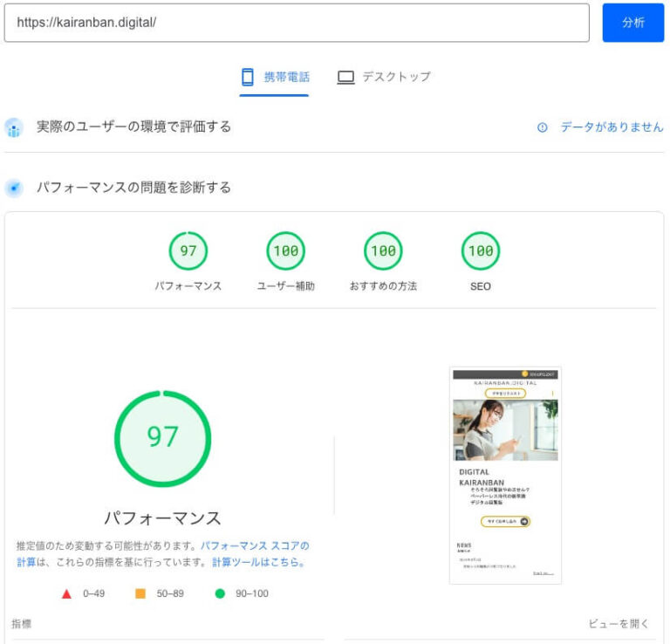Select the 97 パフォーマンス score gauge
Screen dimensions: 670x644
[x=188, y=251]
